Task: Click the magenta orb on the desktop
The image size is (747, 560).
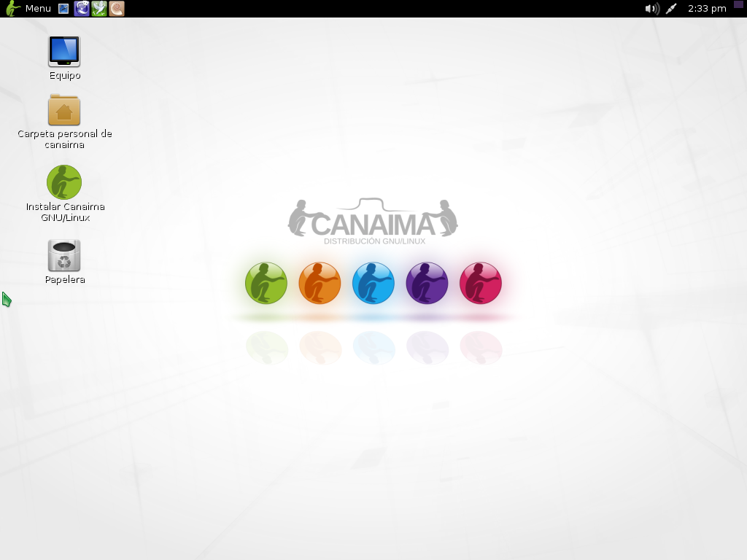Action: 480,283
